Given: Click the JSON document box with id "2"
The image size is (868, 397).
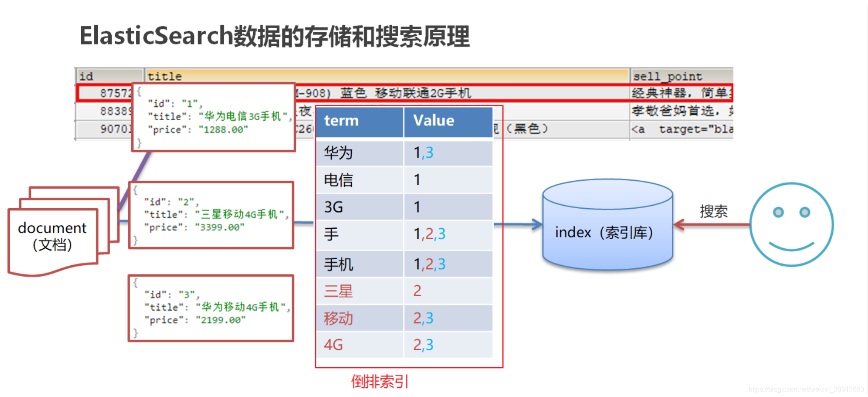Looking at the screenshot, I should point(211,215).
